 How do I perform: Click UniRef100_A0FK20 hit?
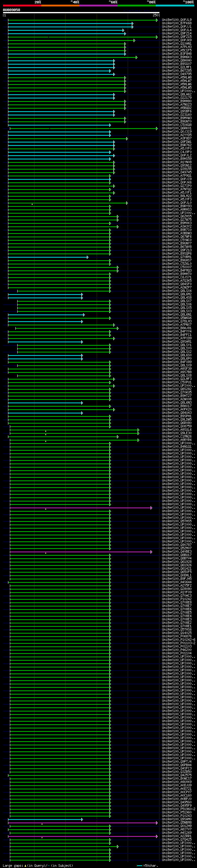pos(177,410)
